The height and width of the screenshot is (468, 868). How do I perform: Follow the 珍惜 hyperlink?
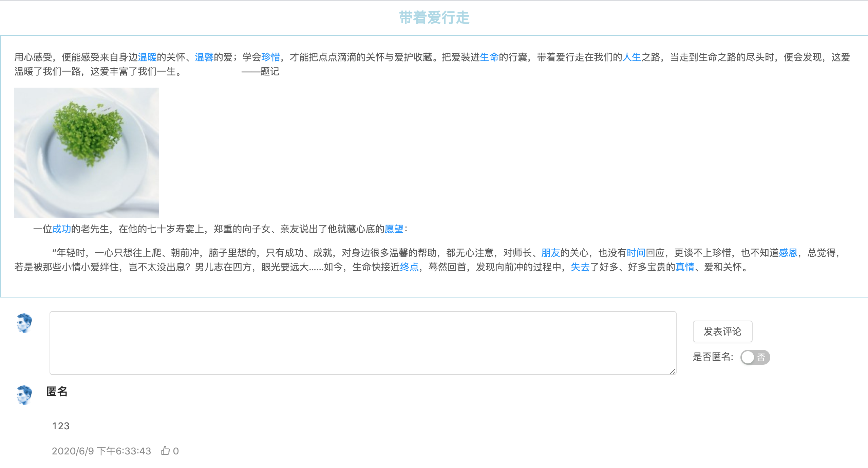tap(271, 57)
